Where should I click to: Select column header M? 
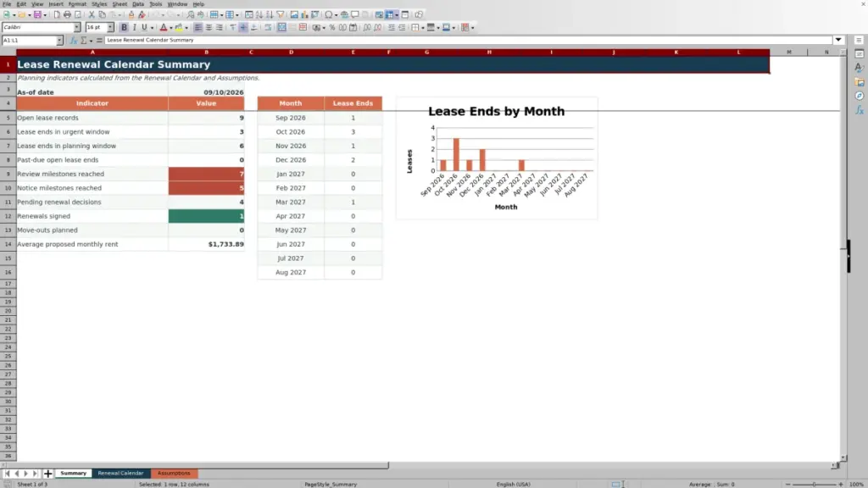coord(789,52)
